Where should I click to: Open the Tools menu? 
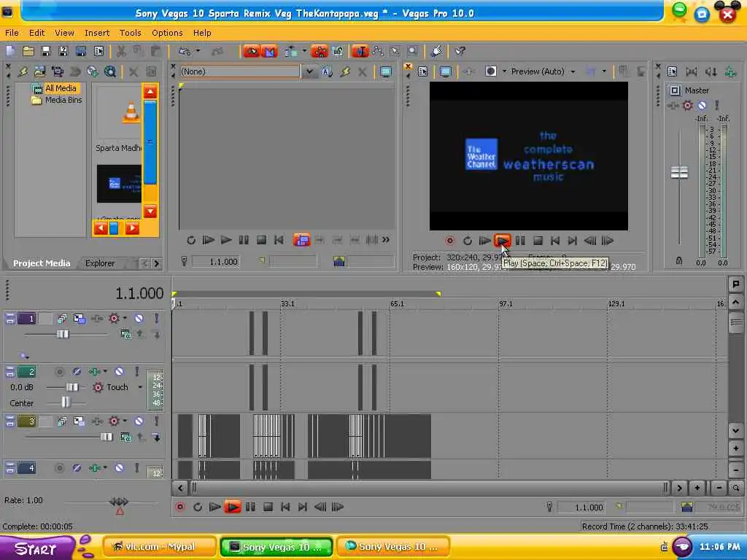(x=130, y=33)
